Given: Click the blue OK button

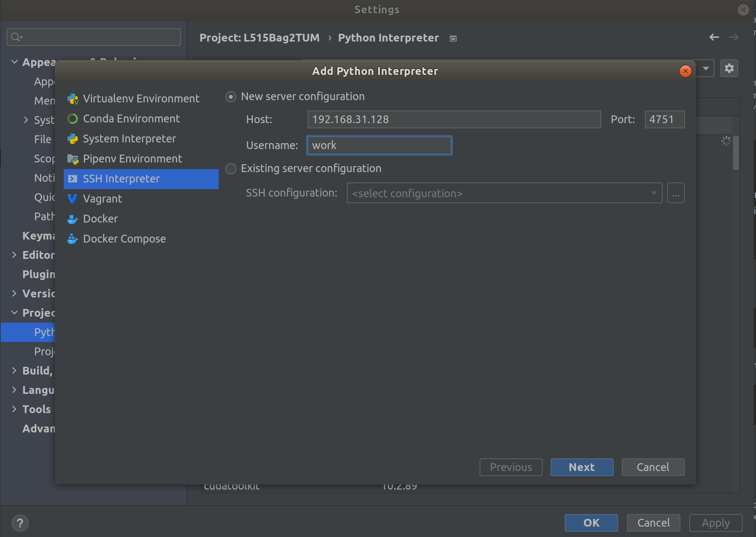Looking at the screenshot, I should coord(591,523).
